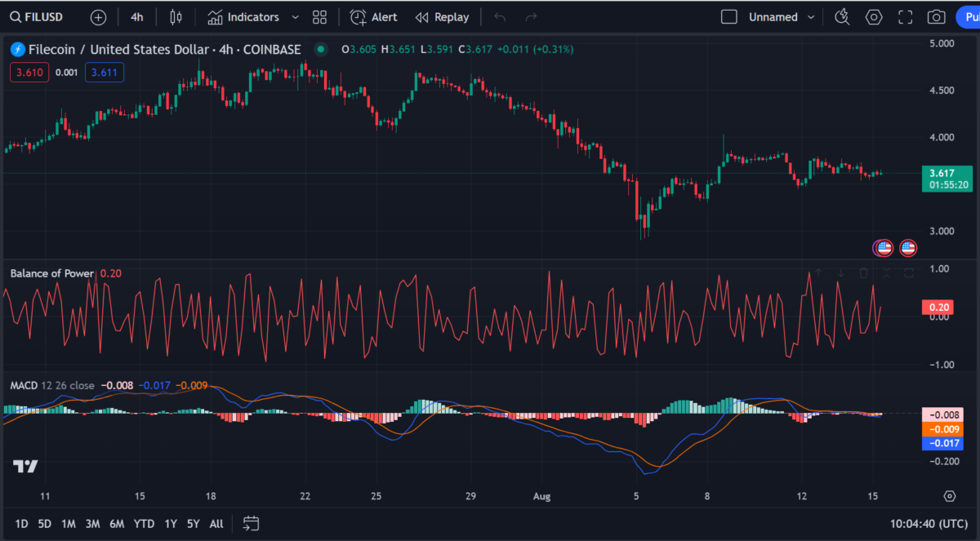Open the go-to-date calendar icon

tap(251, 523)
